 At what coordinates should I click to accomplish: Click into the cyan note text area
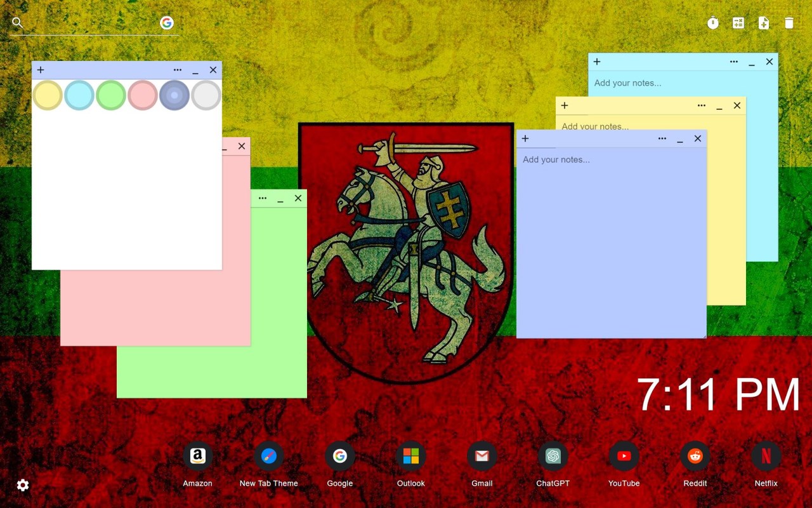click(x=683, y=83)
